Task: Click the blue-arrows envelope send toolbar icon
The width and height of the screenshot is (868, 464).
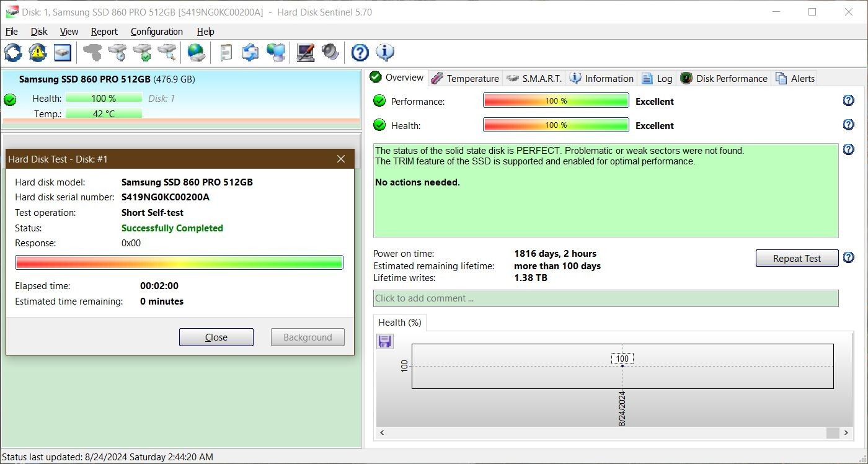Action: pos(250,53)
